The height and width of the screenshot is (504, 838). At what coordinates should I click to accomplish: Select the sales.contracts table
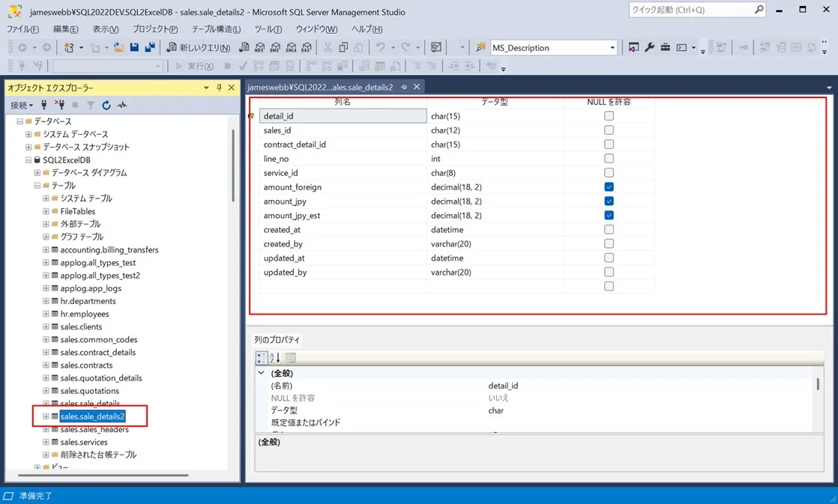[x=87, y=365]
